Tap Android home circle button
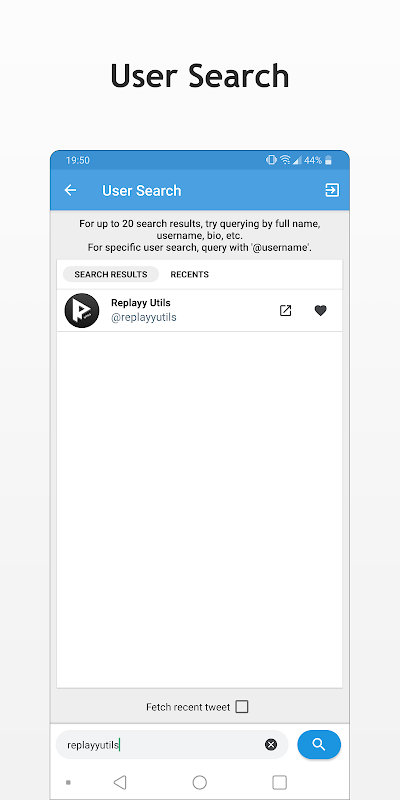 [x=199, y=782]
